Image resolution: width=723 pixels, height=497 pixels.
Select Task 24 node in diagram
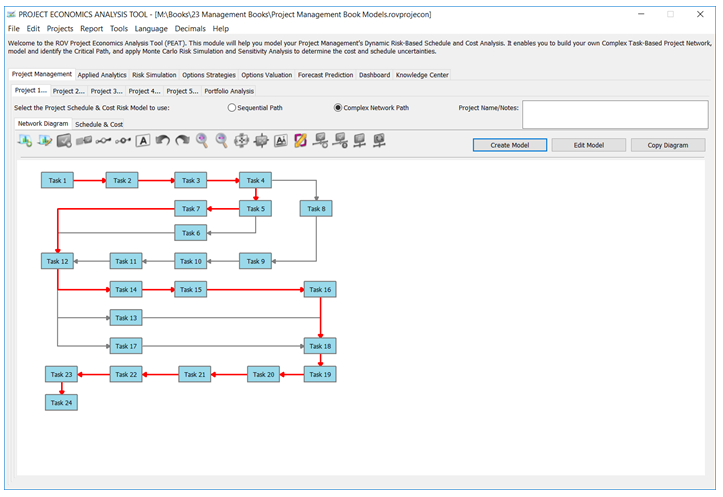click(x=61, y=402)
